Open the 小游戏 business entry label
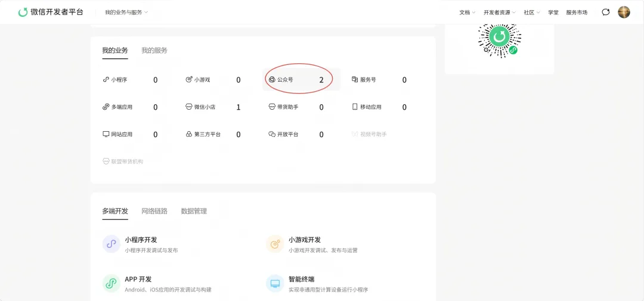The image size is (644, 301). click(202, 80)
